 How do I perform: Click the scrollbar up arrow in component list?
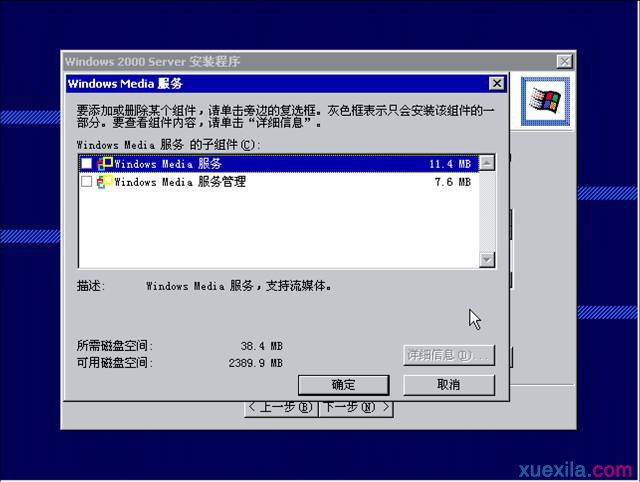point(487,163)
